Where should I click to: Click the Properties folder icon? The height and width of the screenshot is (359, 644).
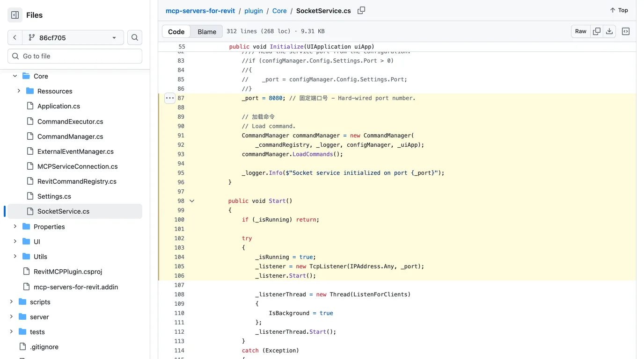click(26, 226)
